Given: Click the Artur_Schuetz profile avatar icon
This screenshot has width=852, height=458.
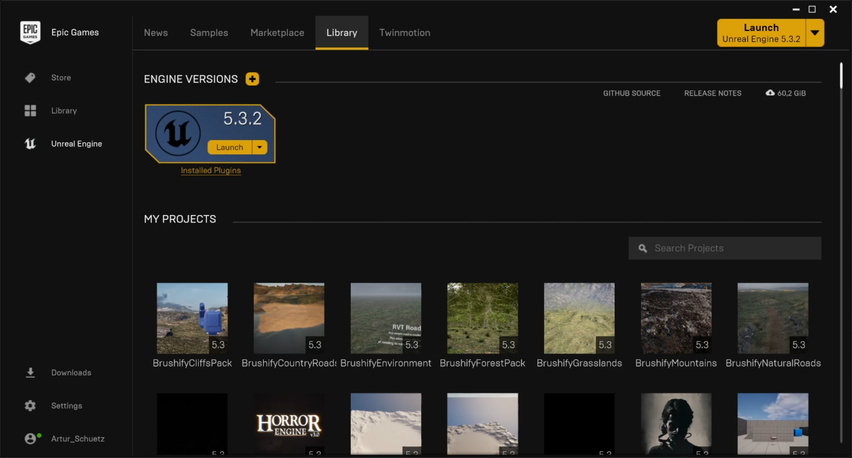Looking at the screenshot, I should (x=32, y=438).
